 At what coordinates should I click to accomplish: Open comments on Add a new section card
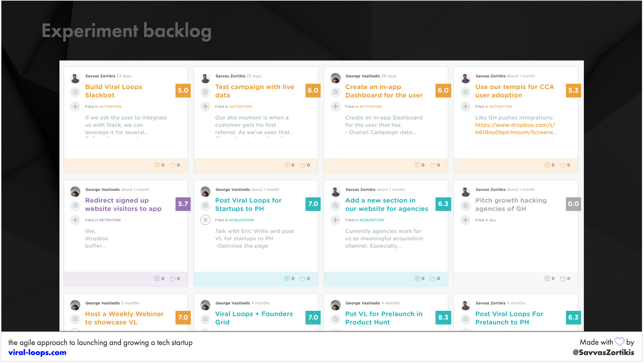[419, 279]
